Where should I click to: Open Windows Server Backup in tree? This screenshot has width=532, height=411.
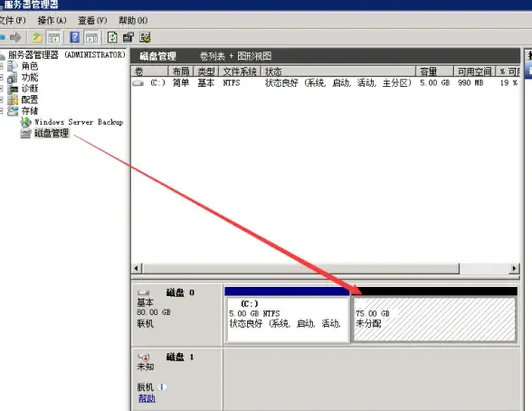point(79,122)
